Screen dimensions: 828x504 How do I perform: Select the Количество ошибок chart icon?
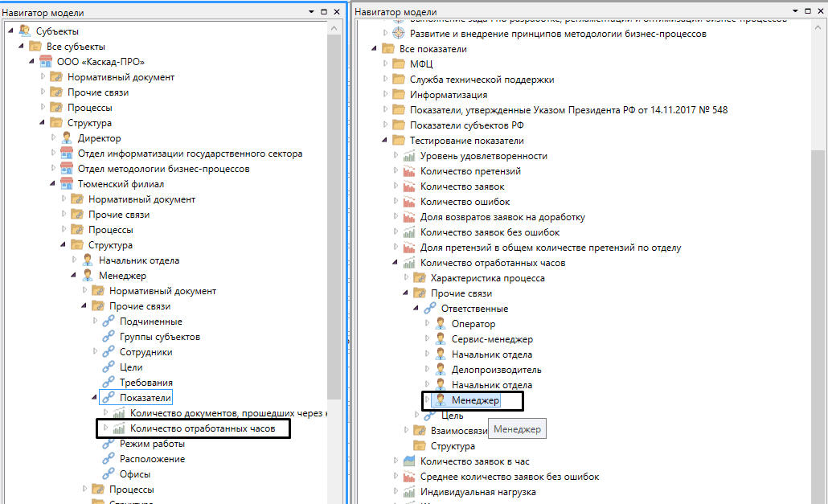click(x=409, y=202)
